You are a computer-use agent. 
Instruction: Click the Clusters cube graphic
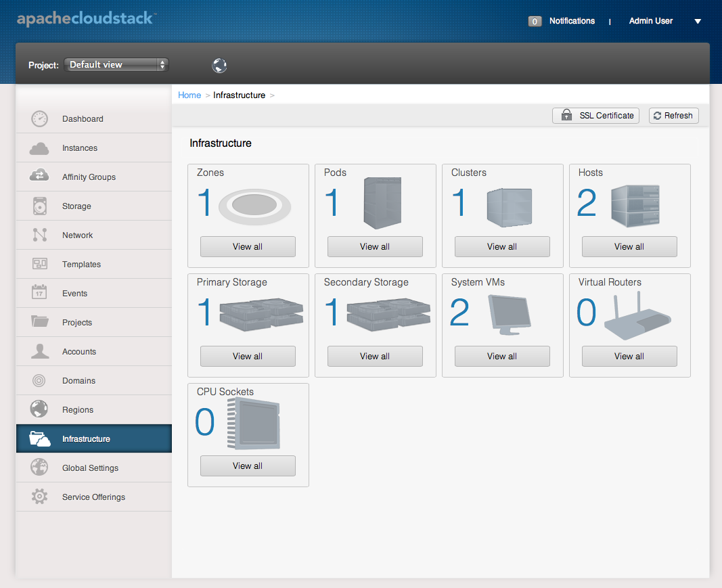pyautogui.click(x=510, y=207)
